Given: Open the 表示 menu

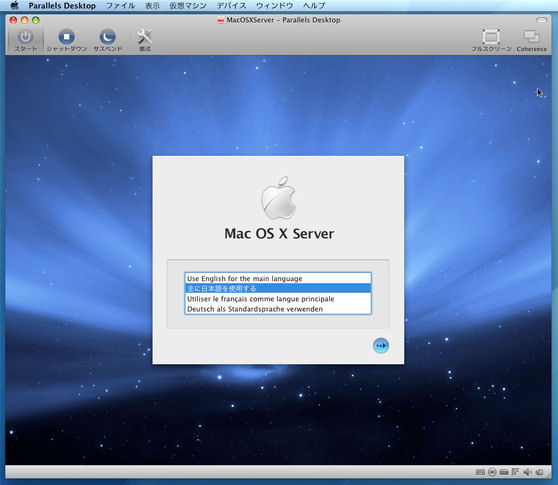Looking at the screenshot, I should tap(152, 6).
